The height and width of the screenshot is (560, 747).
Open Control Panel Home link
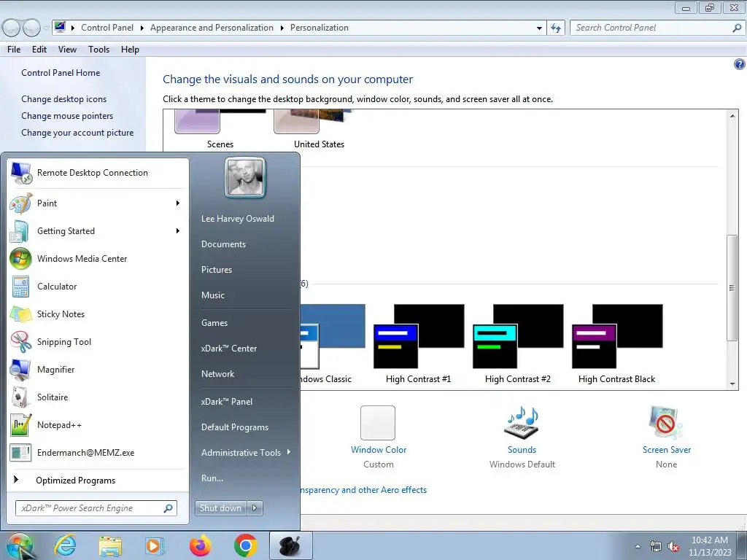click(x=61, y=73)
